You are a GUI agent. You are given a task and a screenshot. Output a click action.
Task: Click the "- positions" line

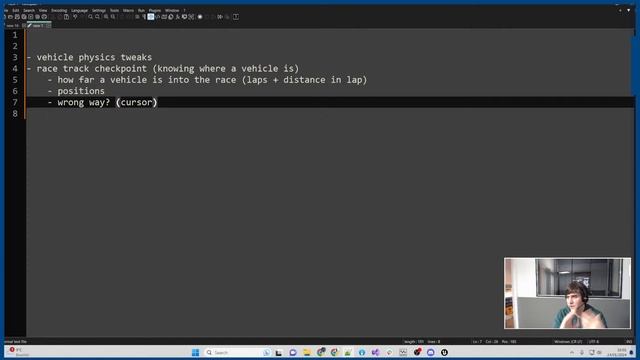[76, 91]
